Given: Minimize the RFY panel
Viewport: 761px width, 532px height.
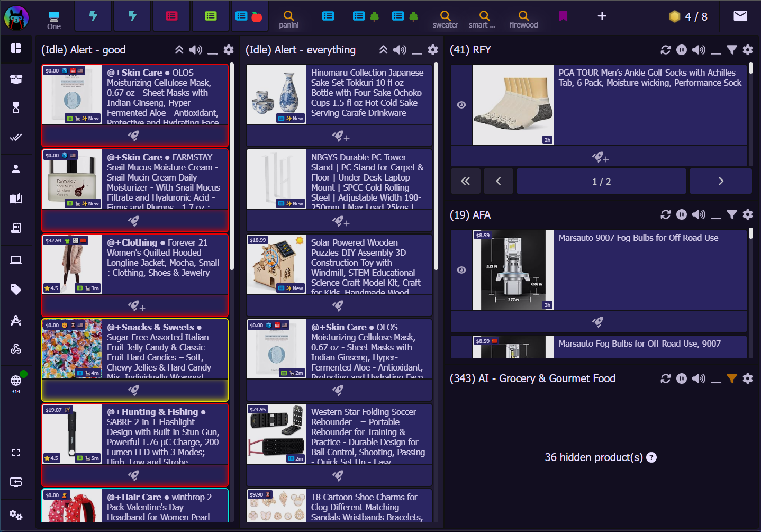Looking at the screenshot, I should click(716, 53).
